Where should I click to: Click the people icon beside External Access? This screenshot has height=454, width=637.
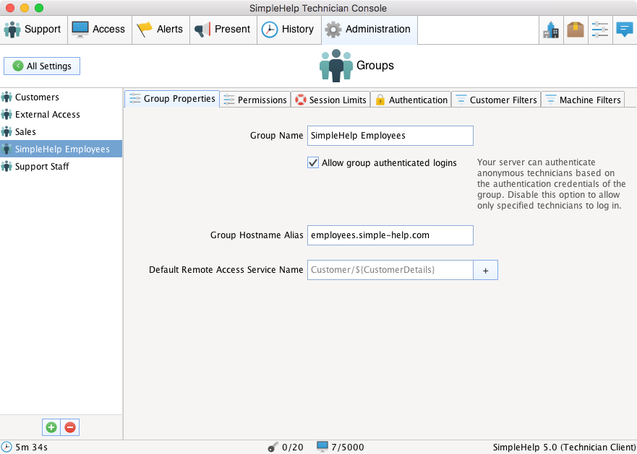[x=6, y=115]
